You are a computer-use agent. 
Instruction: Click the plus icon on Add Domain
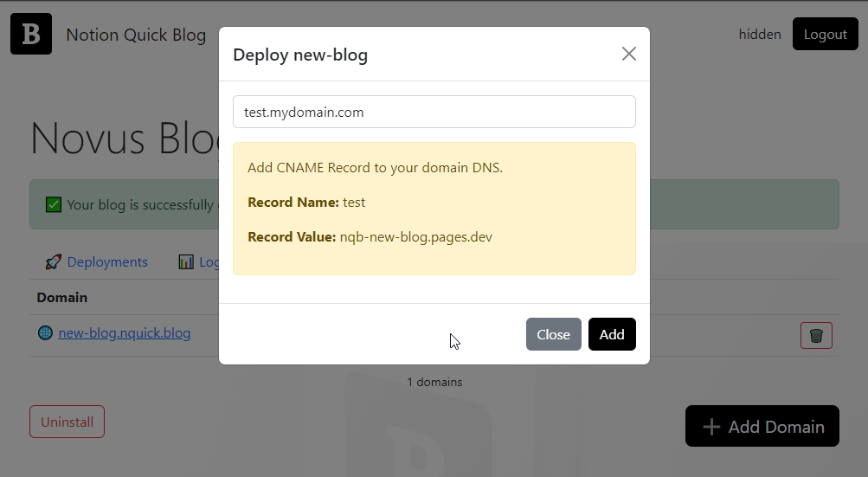pyautogui.click(x=711, y=427)
